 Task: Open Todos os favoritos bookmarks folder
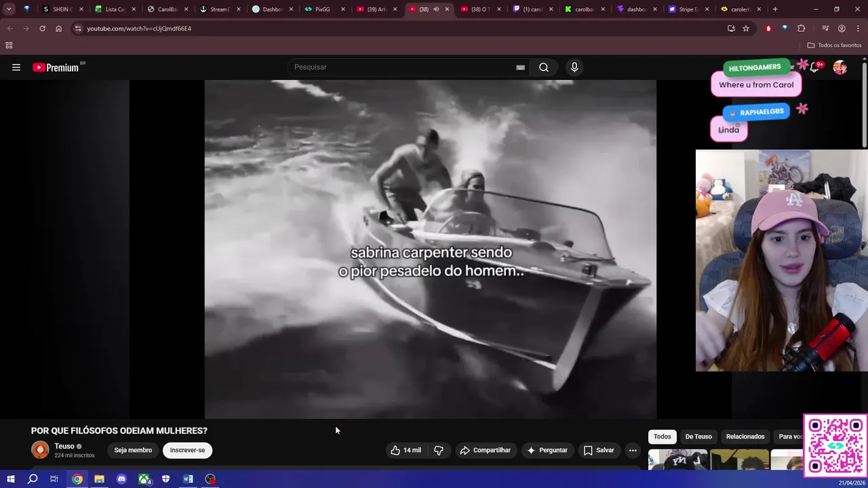(834, 45)
